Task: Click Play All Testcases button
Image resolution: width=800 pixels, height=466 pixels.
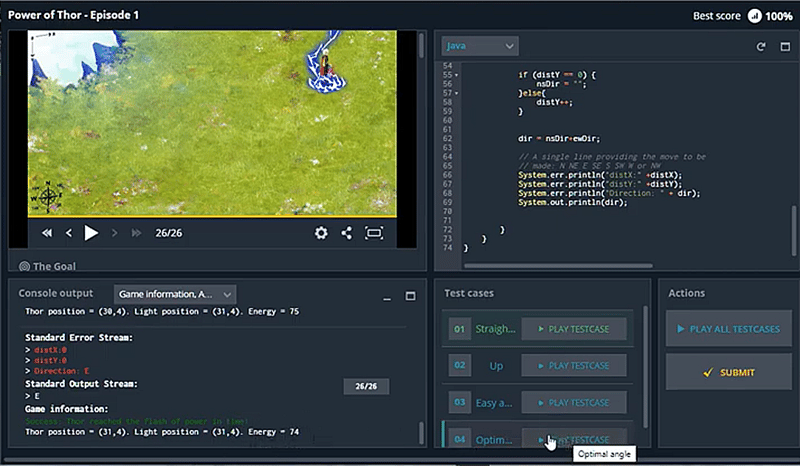Action: [x=729, y=329]
